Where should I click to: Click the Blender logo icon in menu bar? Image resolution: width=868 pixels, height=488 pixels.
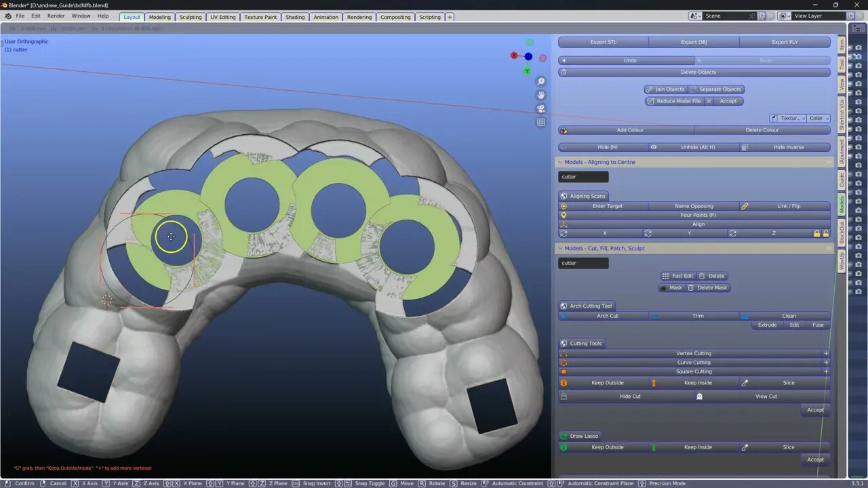click(x=7, y=16)
